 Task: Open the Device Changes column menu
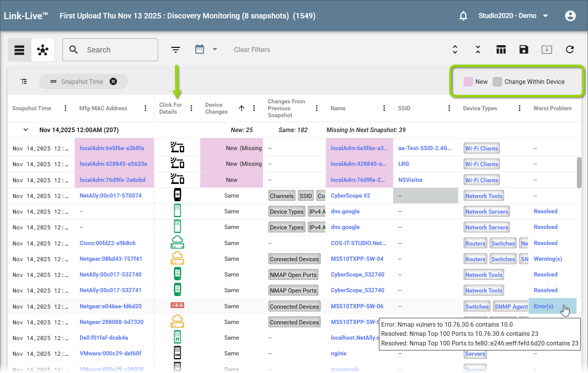click(254, 108)
